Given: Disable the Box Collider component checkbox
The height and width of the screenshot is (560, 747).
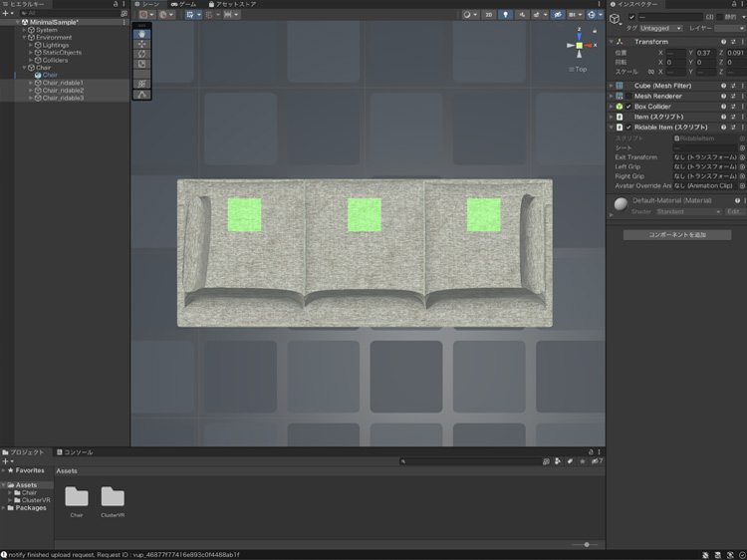Looking at the screenshot, I should click(628, 107).
